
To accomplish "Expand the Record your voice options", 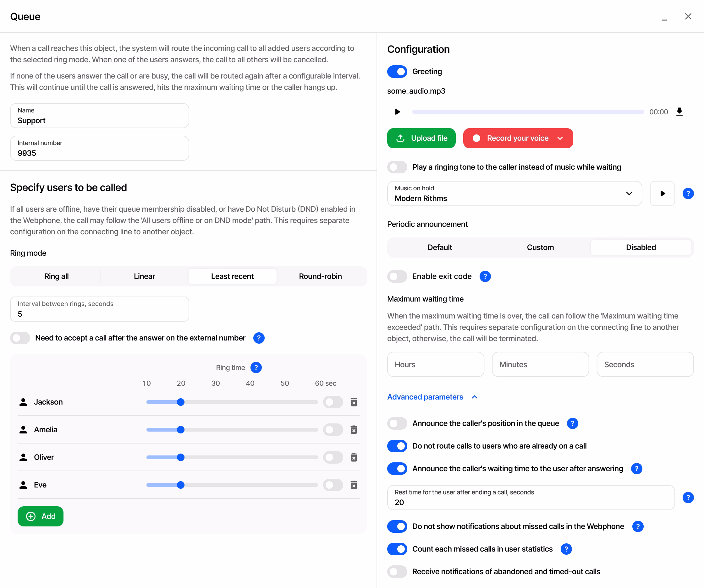I will 560,139.
